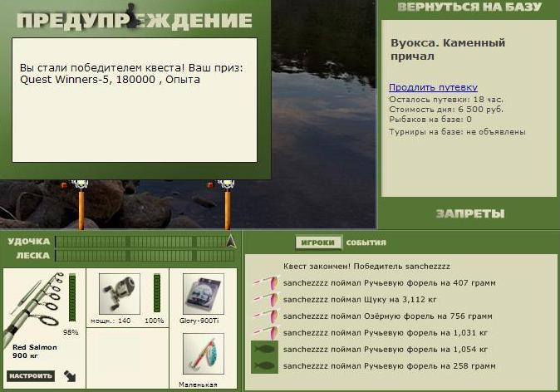Click the quest winner prize message text
This screenshot has width=560, height=392.
point(131,74)
